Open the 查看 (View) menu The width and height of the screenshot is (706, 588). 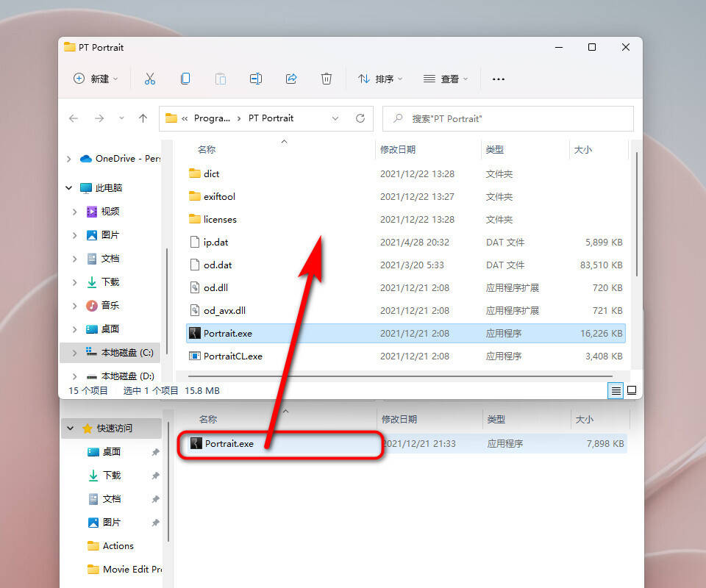click(446, 79)
